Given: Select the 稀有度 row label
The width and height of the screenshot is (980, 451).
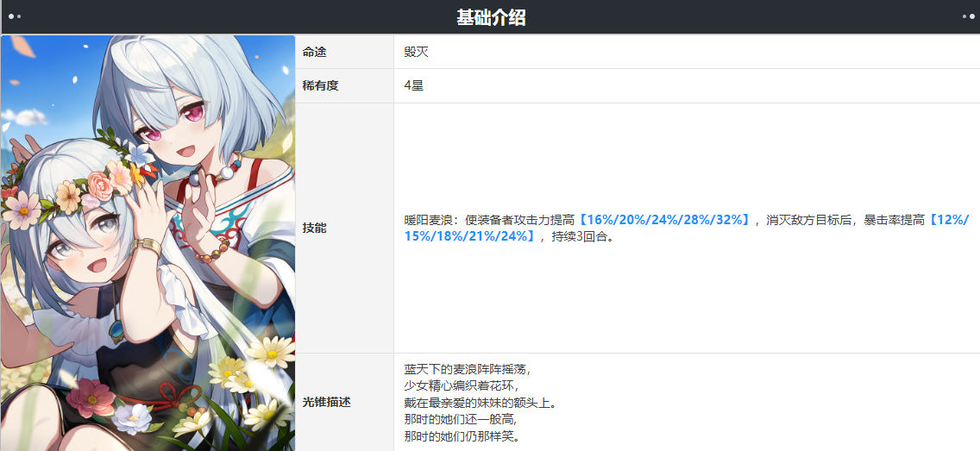Looking at the screenshot, I should 321,86.
